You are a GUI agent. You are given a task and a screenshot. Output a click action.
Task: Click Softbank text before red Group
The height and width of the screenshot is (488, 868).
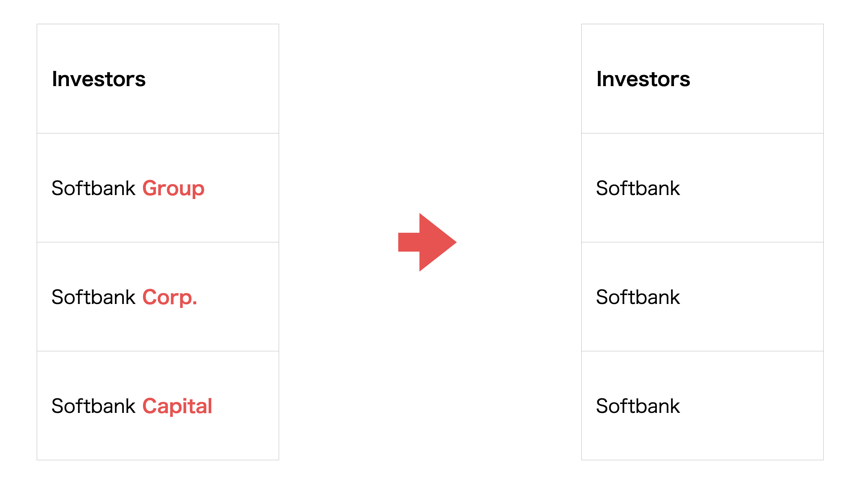(x=93, y=188)
